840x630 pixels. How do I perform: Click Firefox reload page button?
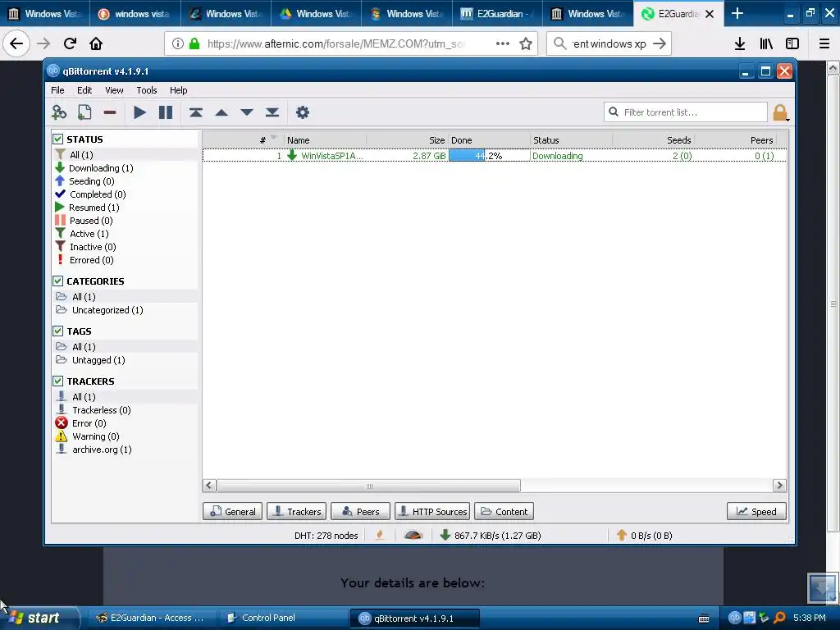pos(70,43)
